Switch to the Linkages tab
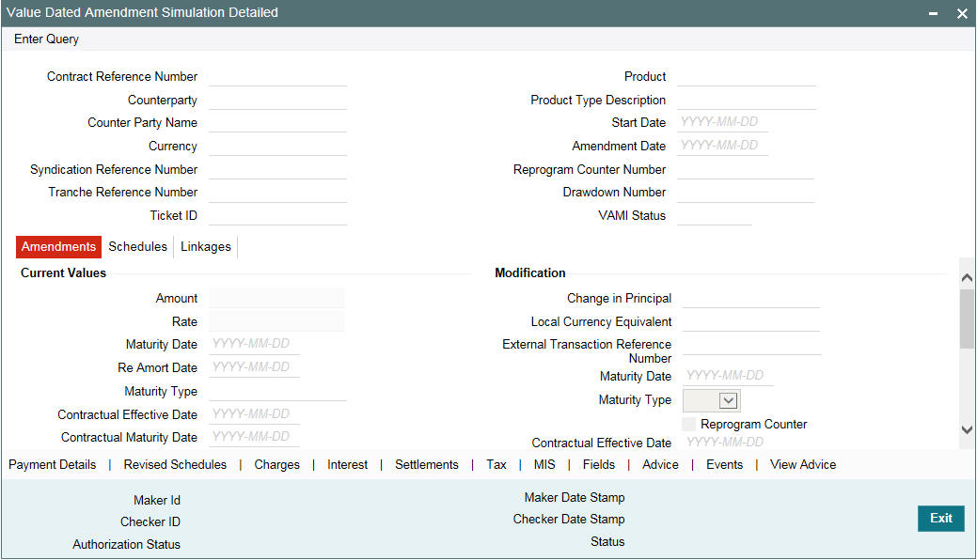 [206, 247]
